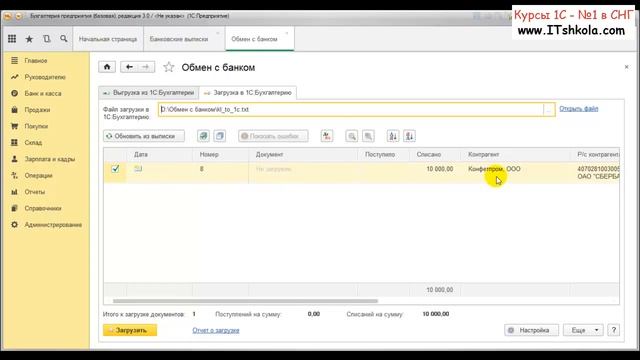Switch to Банковские выписки tab

(179, 39)
